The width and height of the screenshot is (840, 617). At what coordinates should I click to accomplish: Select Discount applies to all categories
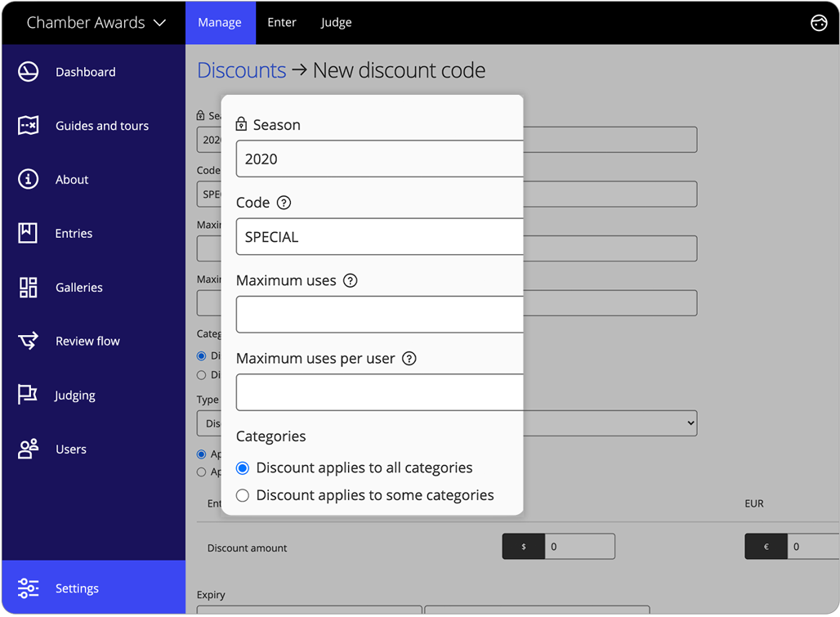243,468
